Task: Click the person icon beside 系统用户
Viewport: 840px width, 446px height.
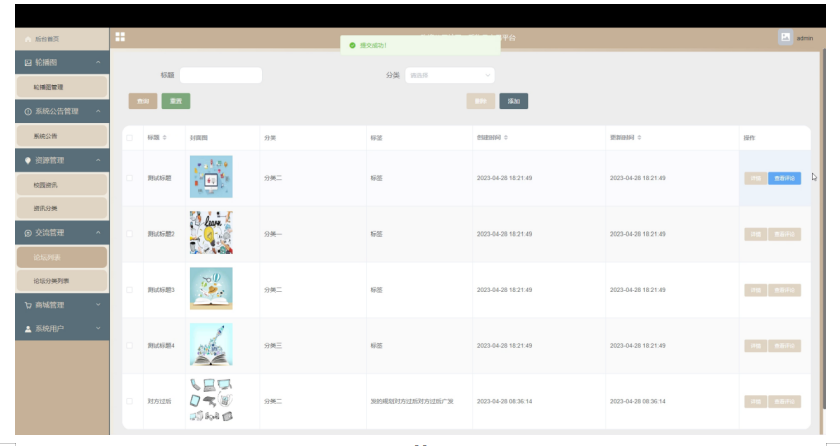Action: coord(28,329)
